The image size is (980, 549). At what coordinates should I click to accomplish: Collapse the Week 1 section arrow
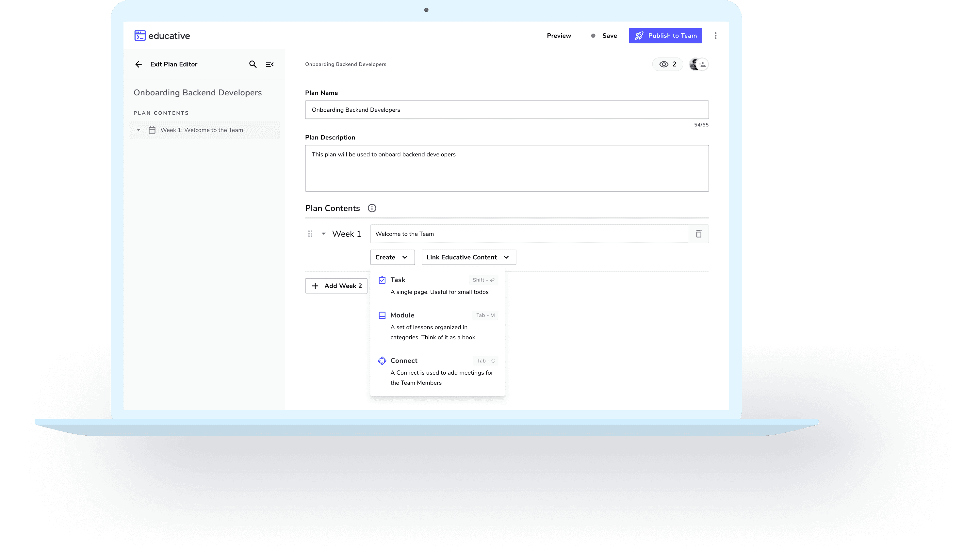point(323,234)
